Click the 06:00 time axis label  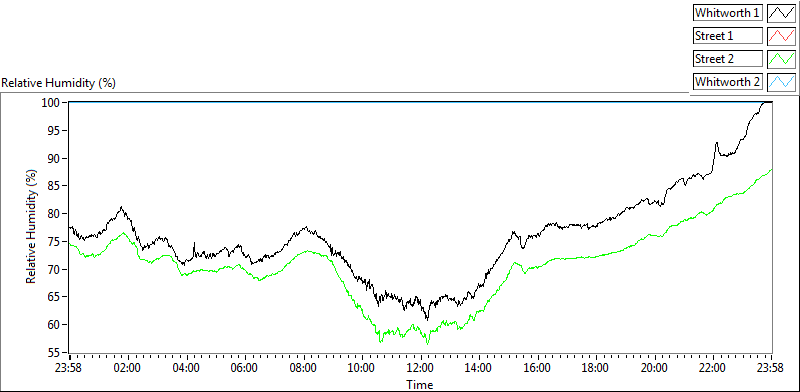(x=245, y=367)
